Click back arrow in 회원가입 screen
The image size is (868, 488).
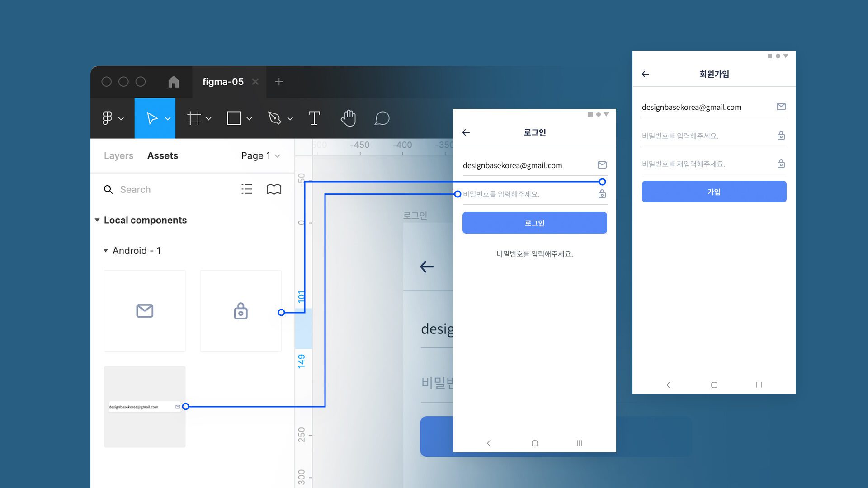pos(646,74)
